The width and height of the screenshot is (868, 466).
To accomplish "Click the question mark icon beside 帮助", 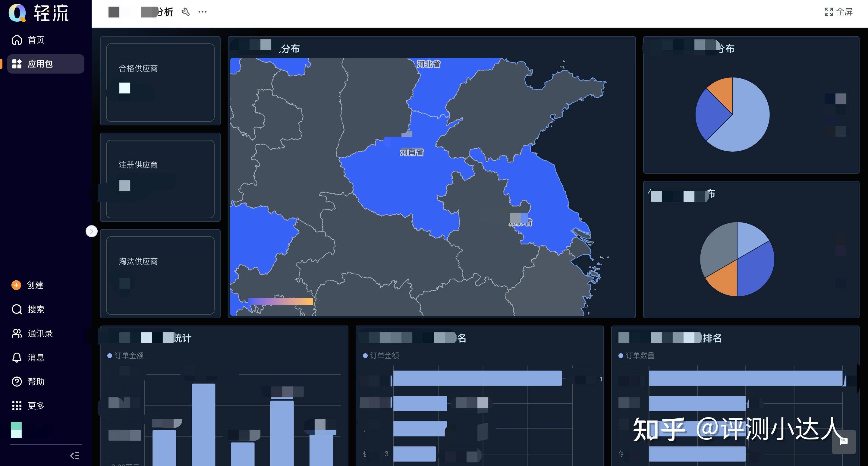I will pos(17,382).
